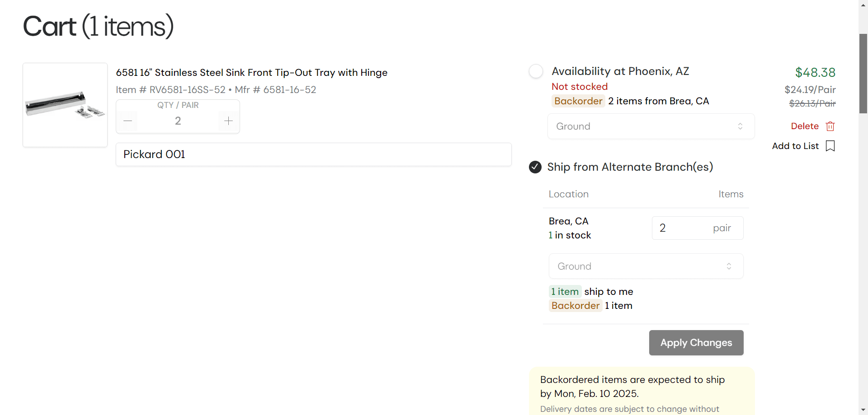
Task: Click the Apply Changes button
Action: click(x=696, y=343)
